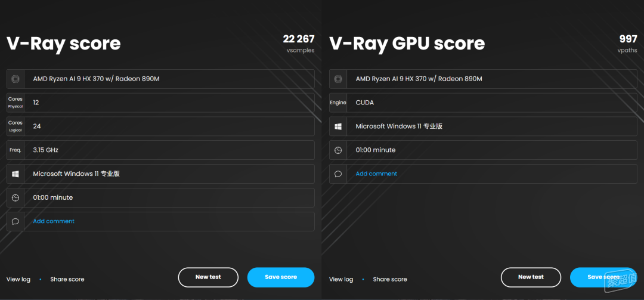Click Microsoft Windows 11 row in V-Ray GPU score panel
This screenshot has width=644, height=300.
(x=483, y=126)
